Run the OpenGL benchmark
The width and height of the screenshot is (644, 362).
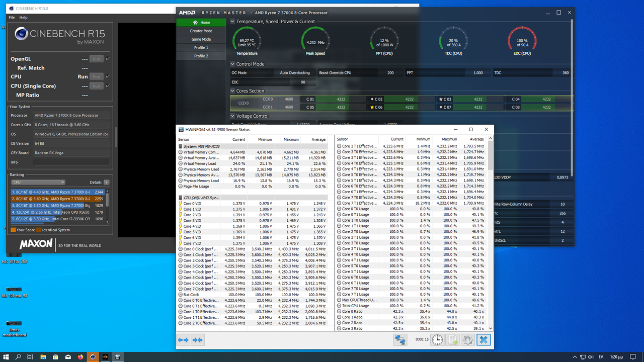pos(97,59)
